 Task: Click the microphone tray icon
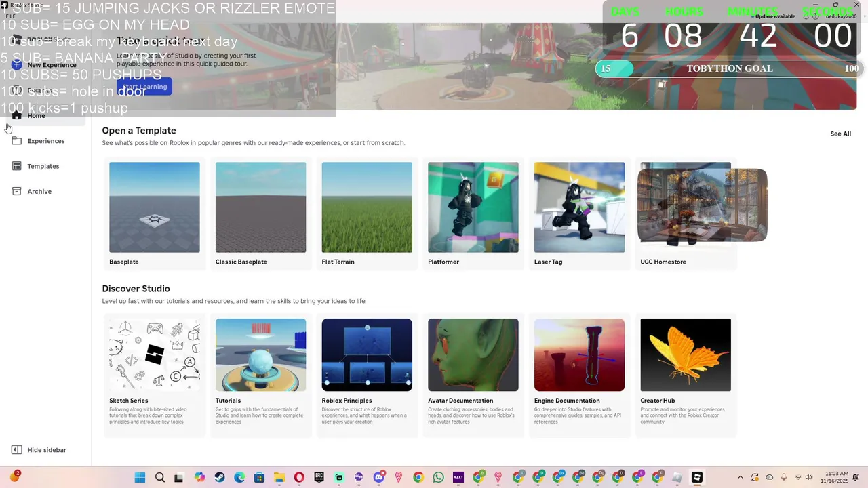[784, 478]
